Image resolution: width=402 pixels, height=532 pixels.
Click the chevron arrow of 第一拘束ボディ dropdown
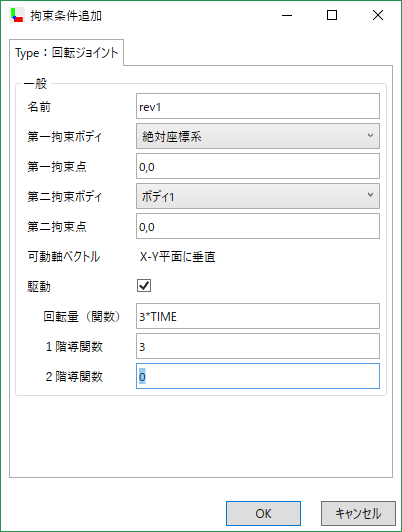click(370, 135)
